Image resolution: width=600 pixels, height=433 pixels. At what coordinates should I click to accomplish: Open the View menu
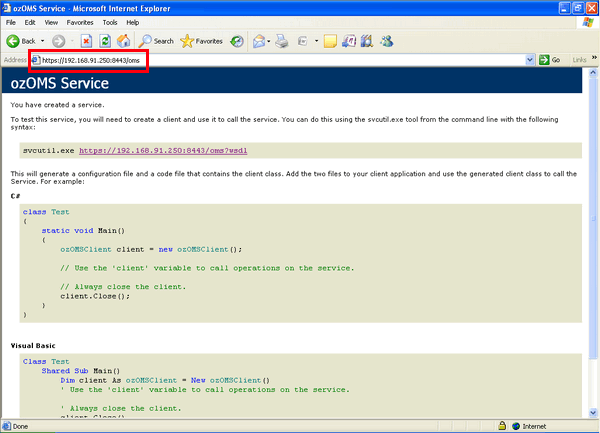tap(51, 23)
